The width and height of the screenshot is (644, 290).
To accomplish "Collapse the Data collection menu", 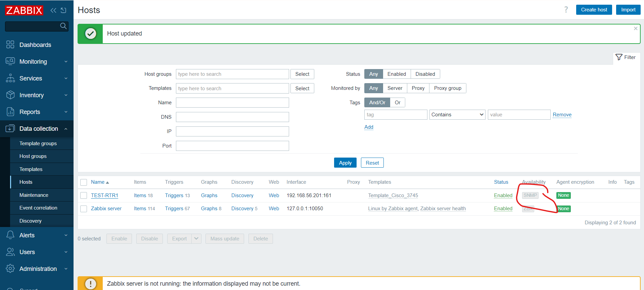I will click(x=37, y=129).
